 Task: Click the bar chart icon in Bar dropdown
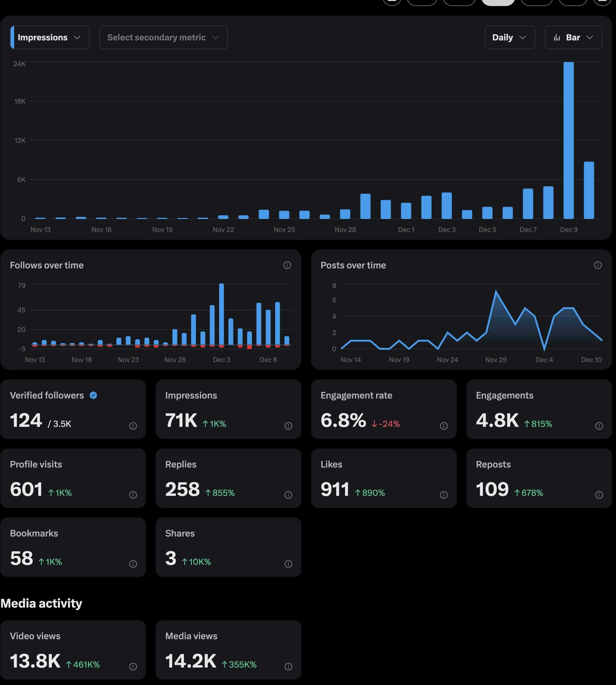(x=557, y=38)
